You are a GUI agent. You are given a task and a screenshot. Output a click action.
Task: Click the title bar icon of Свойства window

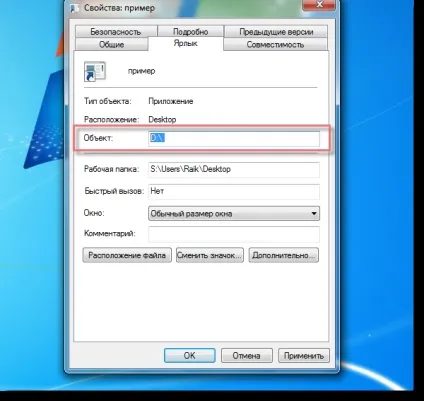74,8
